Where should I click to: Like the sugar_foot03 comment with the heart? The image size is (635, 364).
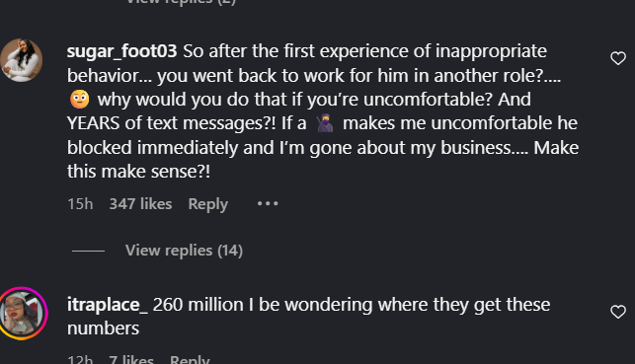coord(618,58)
